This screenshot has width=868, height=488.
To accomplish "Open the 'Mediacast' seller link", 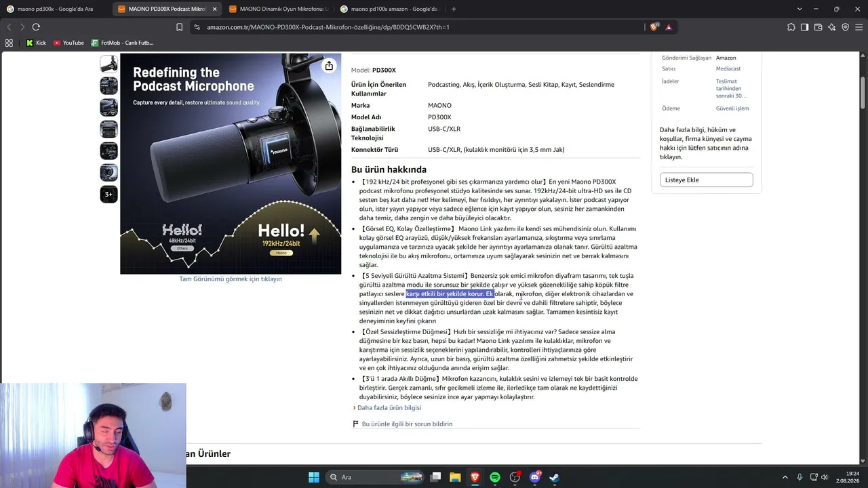I will click(x=728, y=68).
